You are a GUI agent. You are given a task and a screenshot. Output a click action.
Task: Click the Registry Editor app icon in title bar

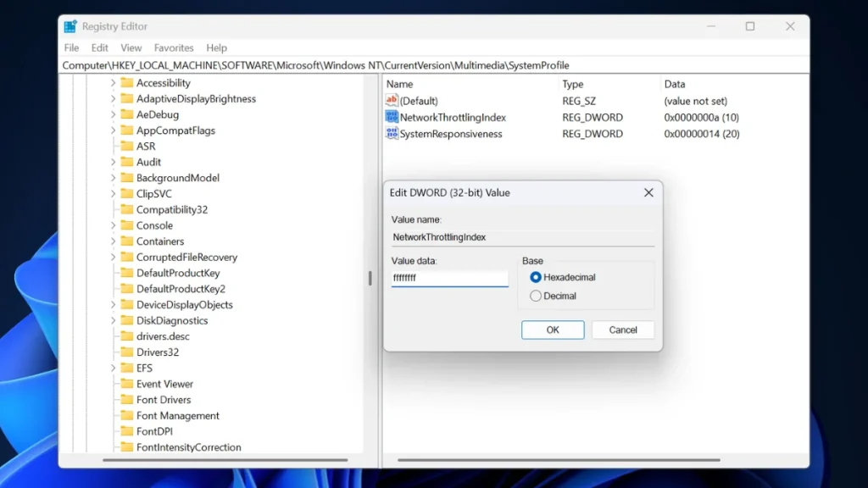click(x=70, y=26)
